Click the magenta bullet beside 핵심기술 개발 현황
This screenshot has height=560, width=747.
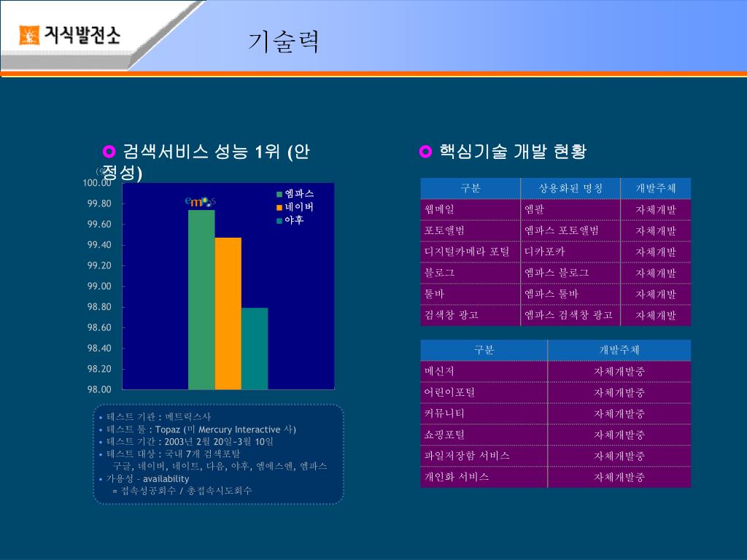point(425,152)
